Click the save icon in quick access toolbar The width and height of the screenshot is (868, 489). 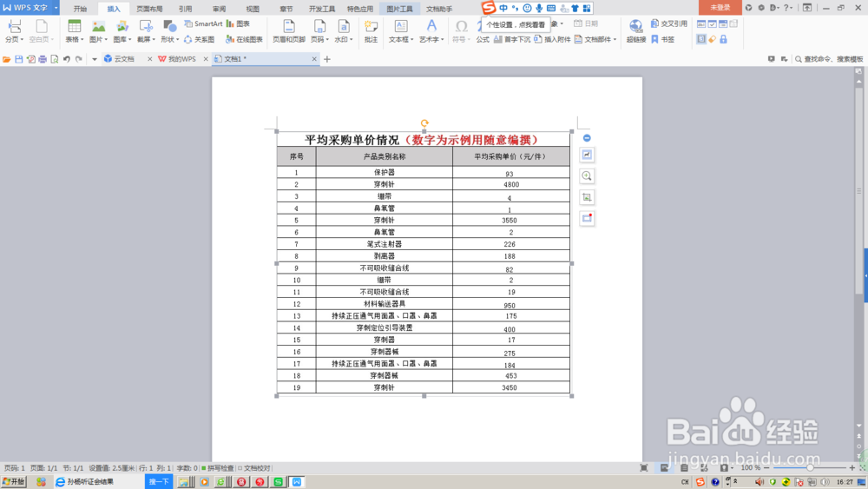pyautogui.click(x=19, y=59)
